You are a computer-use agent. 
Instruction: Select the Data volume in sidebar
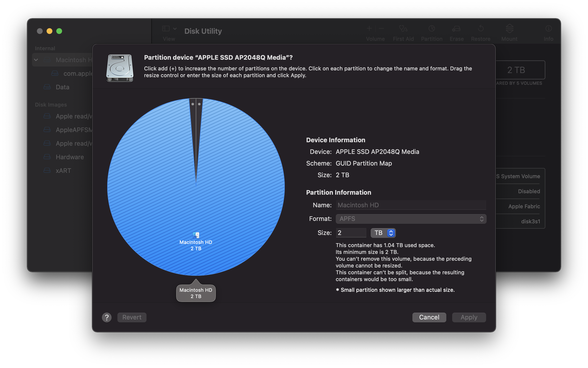(63, 87)
